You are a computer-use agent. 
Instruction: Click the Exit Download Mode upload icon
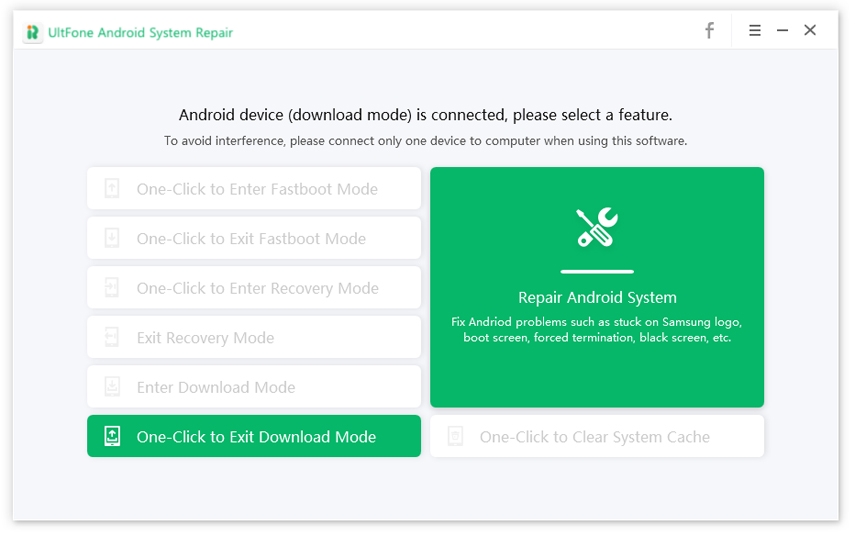point(113,437)
